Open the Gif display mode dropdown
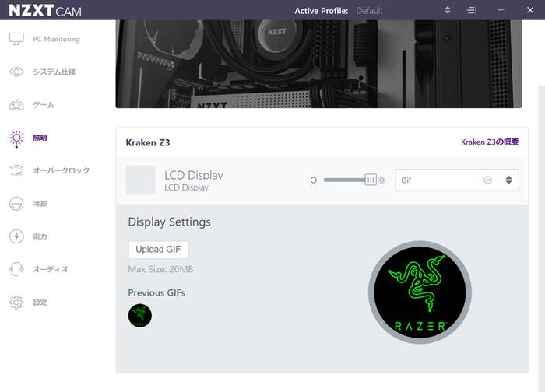Screen dimensions: 545x392 [x=457, y=180]
